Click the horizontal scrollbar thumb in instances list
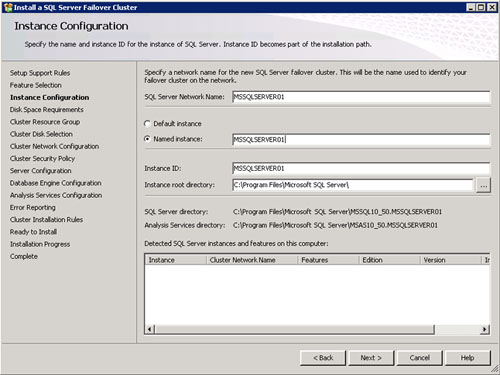This screenshot has height=375, width=500. coord(294,329)
